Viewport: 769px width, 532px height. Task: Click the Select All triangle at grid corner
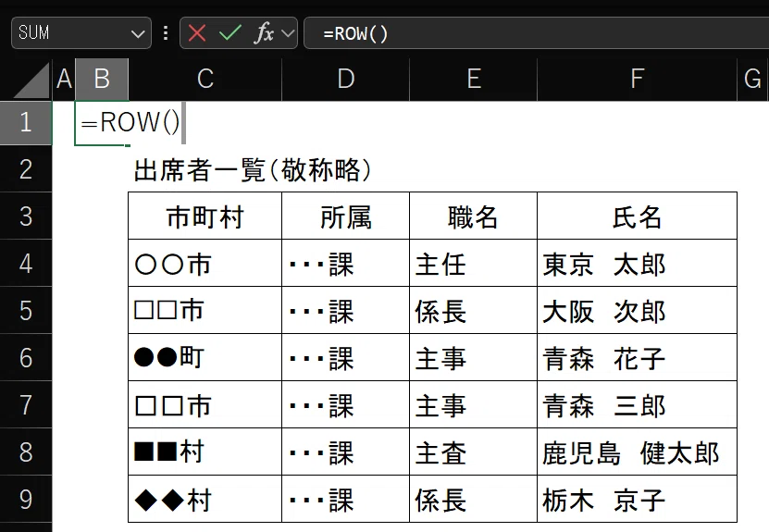(31, 81)
